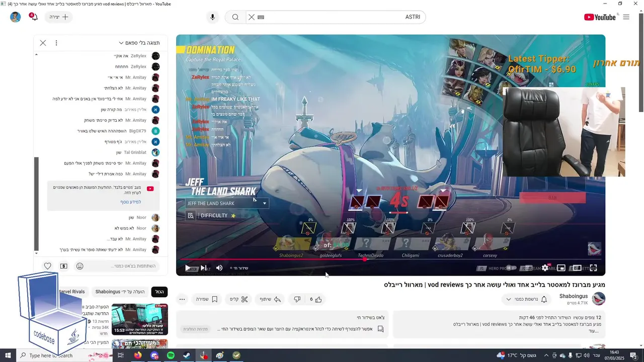This screenshot has width=644, height=362.
Task: Open the YouTube hamburger guide menu
Action: (x=626, y=17)
